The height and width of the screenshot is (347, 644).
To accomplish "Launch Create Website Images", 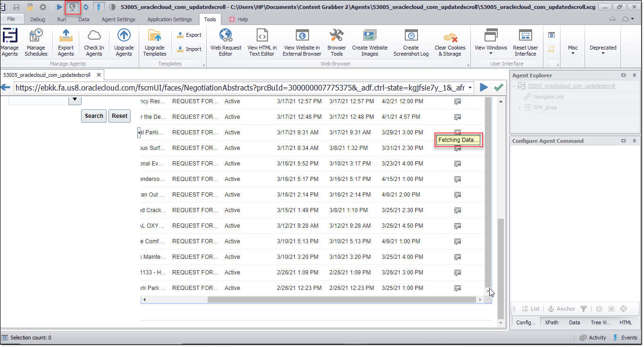I will click(x=369, y=41).
